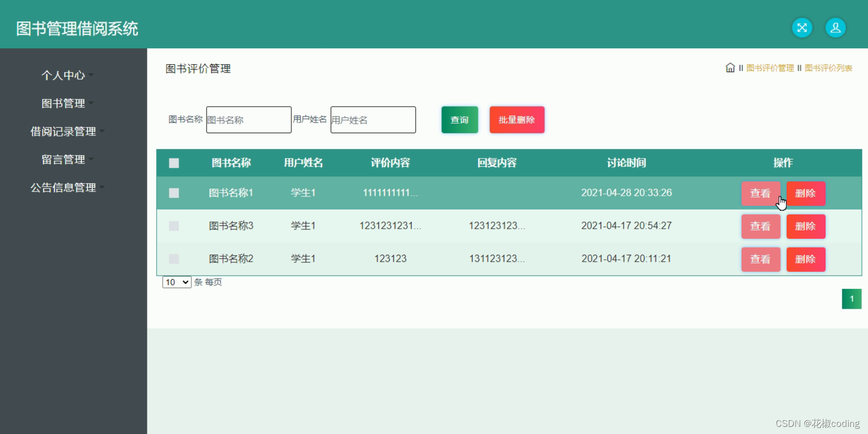Click reply content 131123123...

click(497, 259)
